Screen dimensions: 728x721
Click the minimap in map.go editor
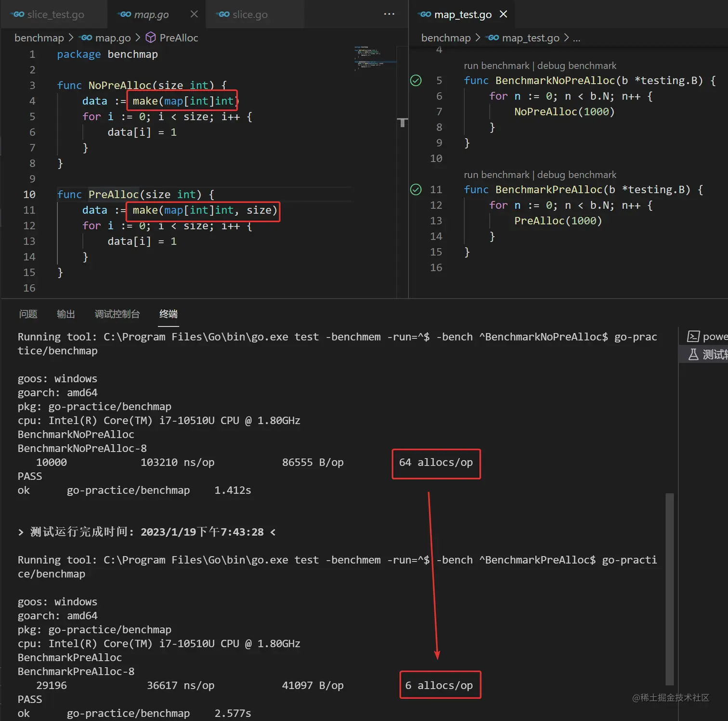[376, 59]
